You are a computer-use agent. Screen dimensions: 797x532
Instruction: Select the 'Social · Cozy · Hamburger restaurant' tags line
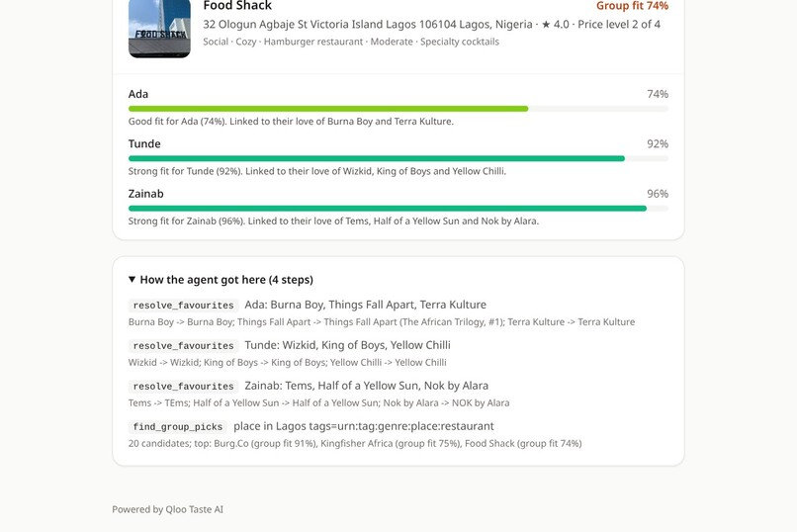(351, 42)
